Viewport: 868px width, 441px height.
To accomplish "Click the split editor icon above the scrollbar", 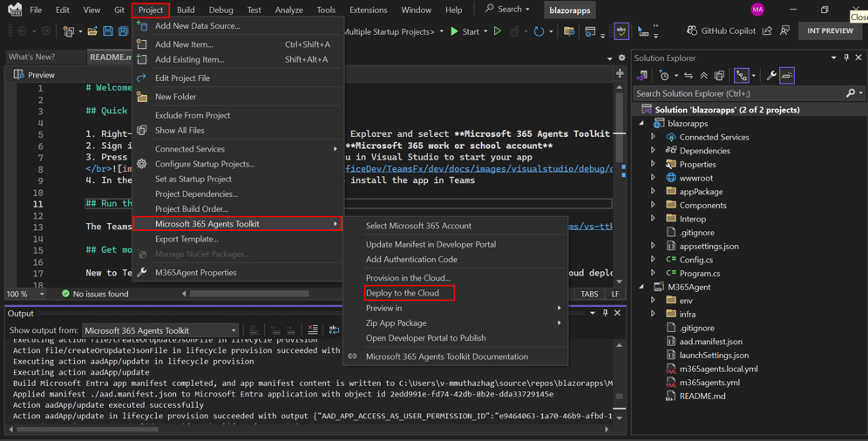I will click(620, 73).
